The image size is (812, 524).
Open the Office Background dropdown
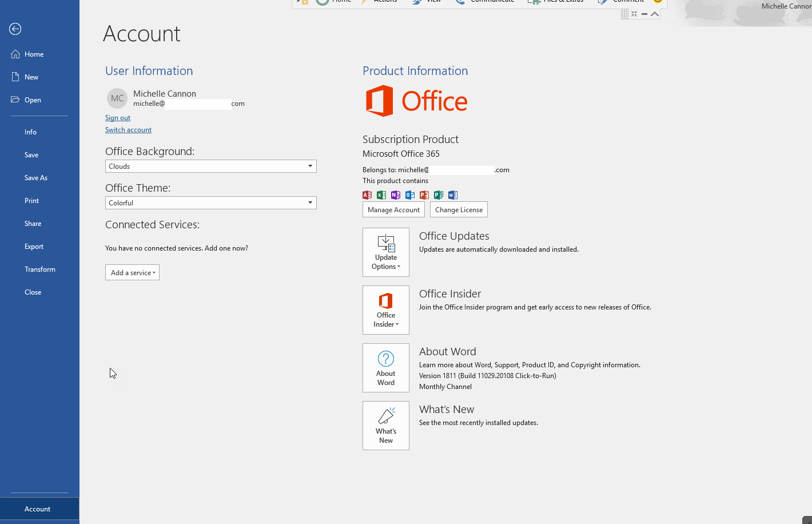click(211, 166)
